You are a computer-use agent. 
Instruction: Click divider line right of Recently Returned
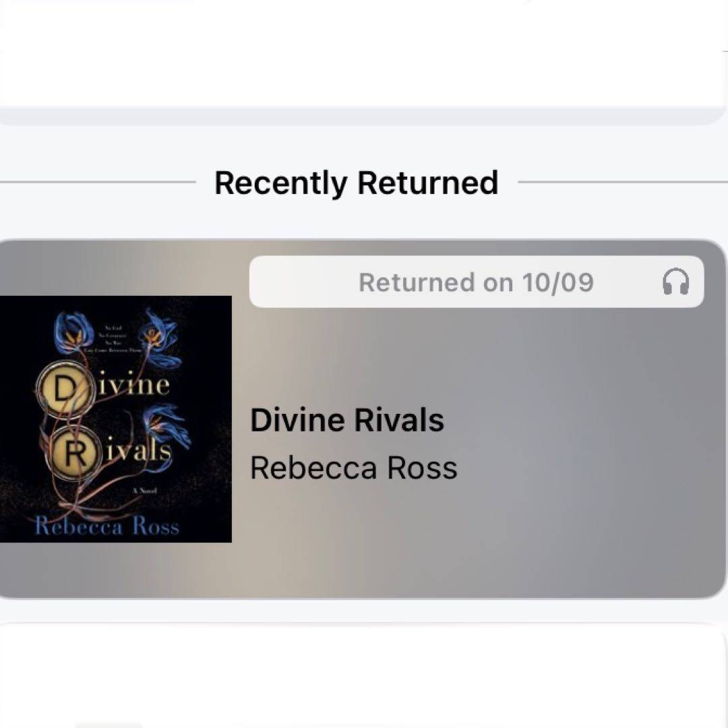(x=623, y=182)
